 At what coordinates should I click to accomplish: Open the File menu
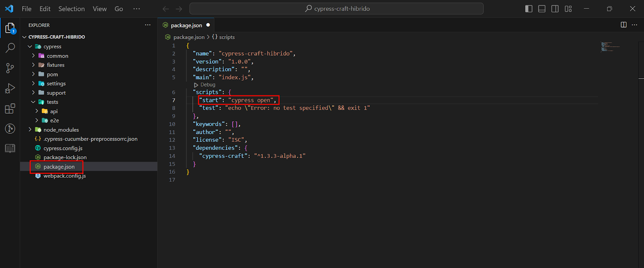[x=27, y=8]
